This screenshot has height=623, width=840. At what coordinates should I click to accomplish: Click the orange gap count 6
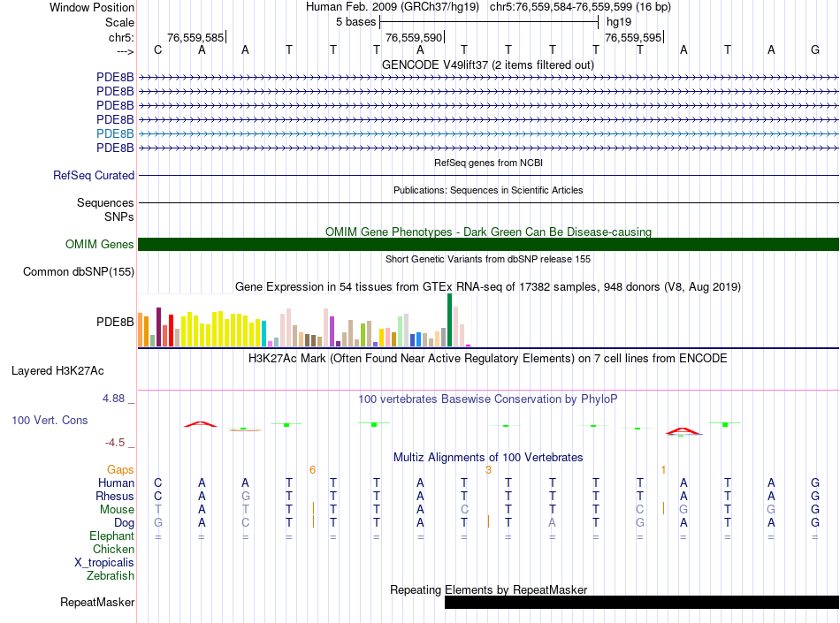[312, 470]
